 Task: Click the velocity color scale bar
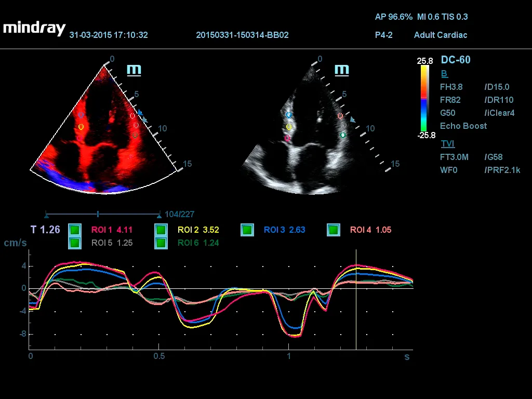[x=424, y=98]
